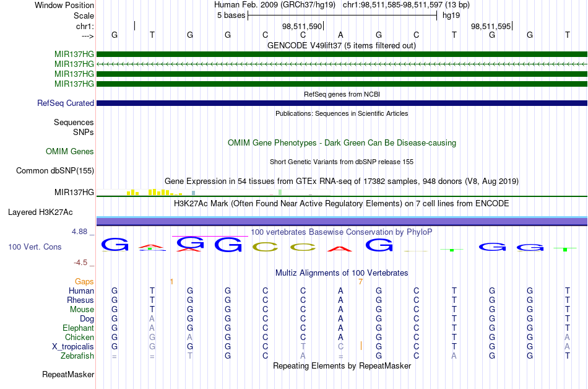This screenshot has width=588, height=389.
Task: Click the orange gap count 1
Action: pyautogui.click(x=171, y=282)
